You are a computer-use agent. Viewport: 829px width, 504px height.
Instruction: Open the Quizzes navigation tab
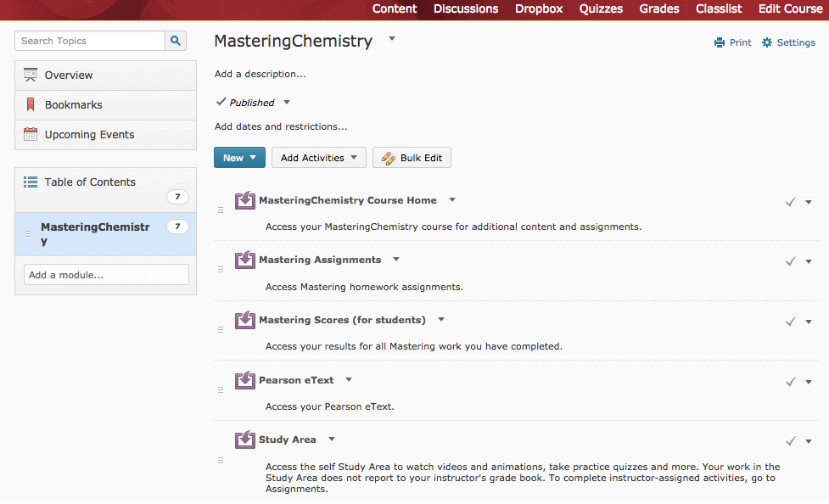(x=601, y=8)
